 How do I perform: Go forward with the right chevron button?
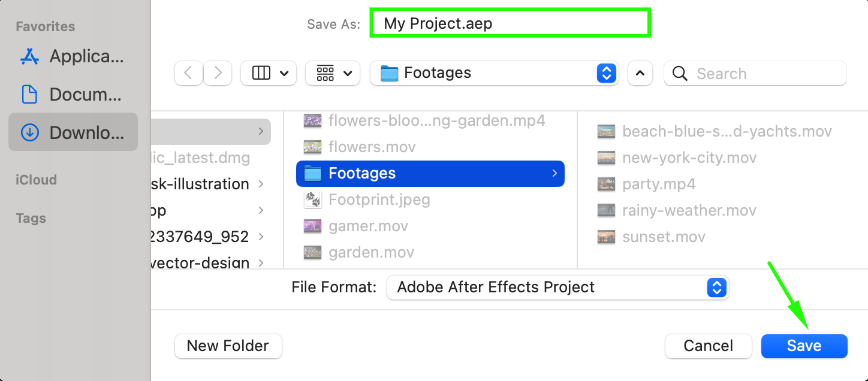[x=218, y=73]
